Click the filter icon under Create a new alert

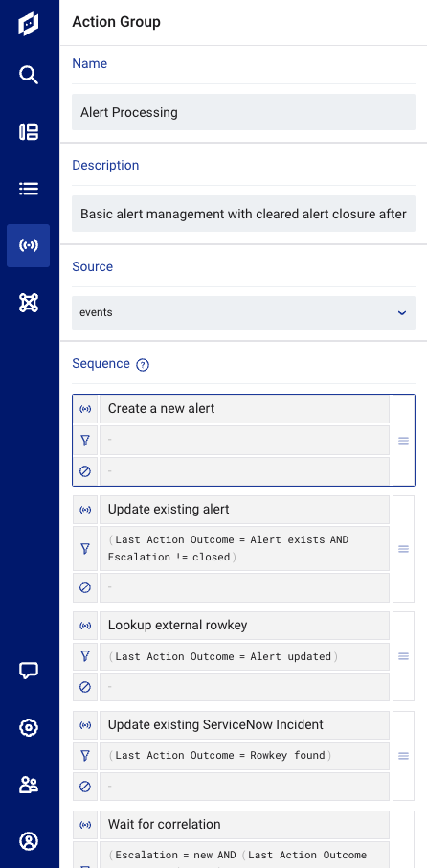click(85, 441)
